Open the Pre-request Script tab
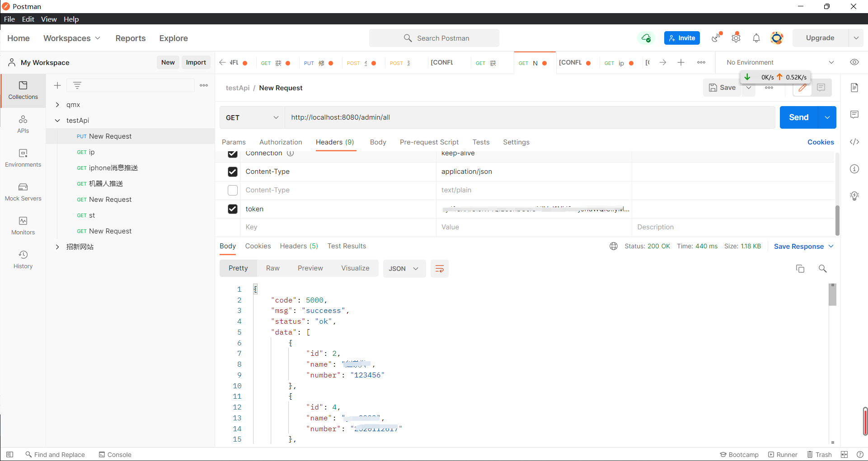The width and height of the screenshot is (868, 461). 429,142
